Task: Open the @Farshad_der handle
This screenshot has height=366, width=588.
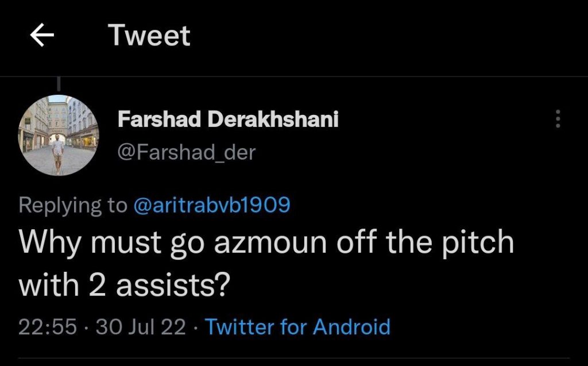Action: [186, 152]
